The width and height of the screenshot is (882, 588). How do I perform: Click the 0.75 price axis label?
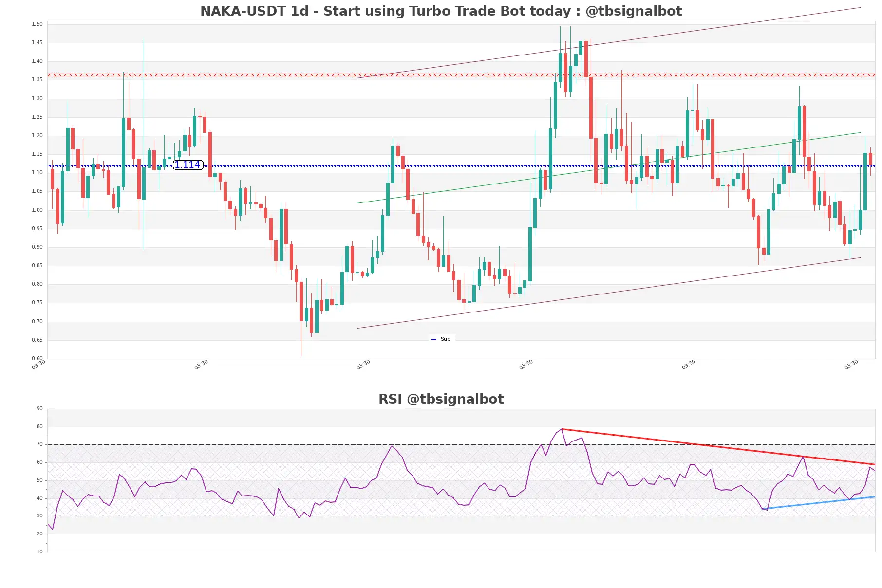(37, 303)
